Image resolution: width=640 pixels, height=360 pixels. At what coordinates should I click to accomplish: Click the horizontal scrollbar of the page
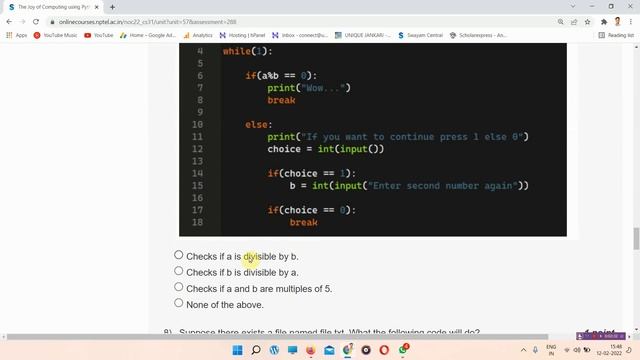click(278, 337)
